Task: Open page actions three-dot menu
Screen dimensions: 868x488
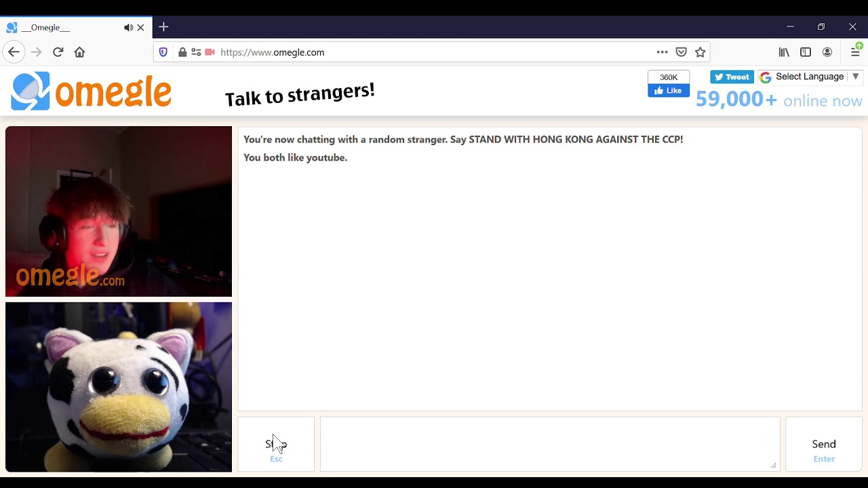Action: point(662,52)
